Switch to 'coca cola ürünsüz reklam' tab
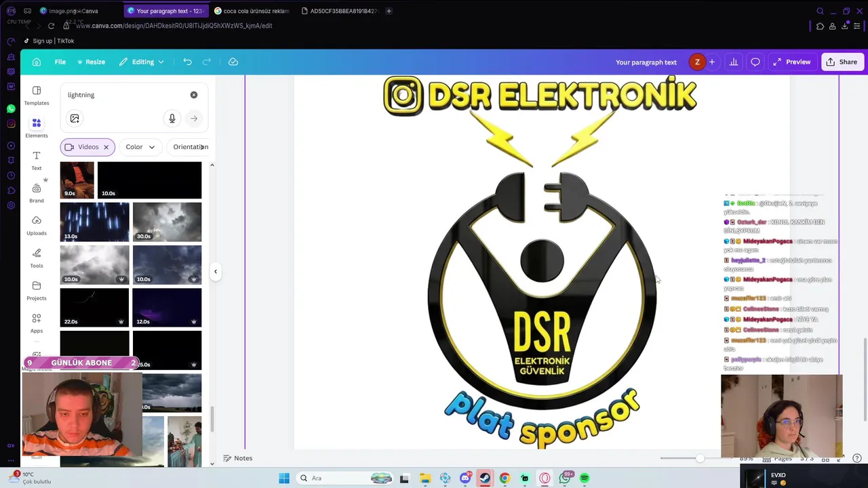This screenshot has width=868, height=488. [x=252, y=11]
